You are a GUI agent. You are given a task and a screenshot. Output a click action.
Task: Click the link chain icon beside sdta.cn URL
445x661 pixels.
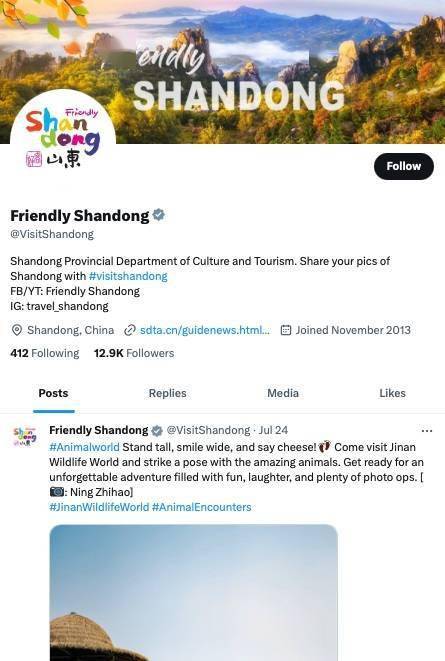click(129, 330)
